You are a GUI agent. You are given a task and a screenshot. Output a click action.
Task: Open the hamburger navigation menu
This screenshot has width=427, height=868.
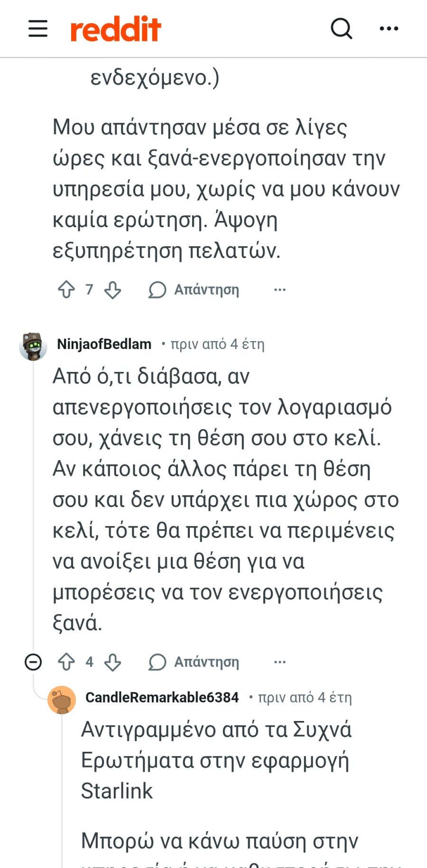click(37, 28)
